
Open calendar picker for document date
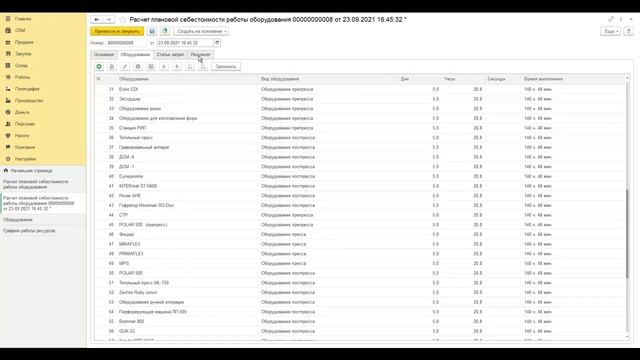point(217,42)
